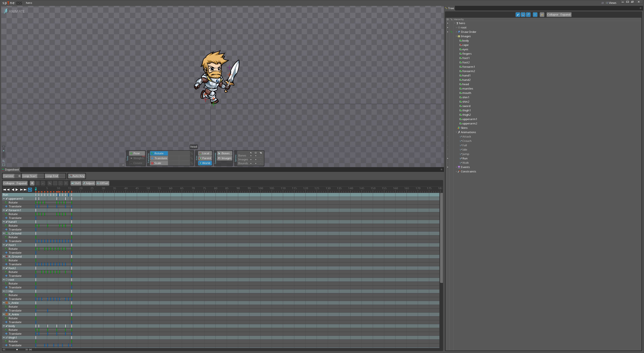Image resolution: width=644 pixels, height=353 pixels.
Task: Adjust the viewport zoom slider handle
Action: (4, 151)
